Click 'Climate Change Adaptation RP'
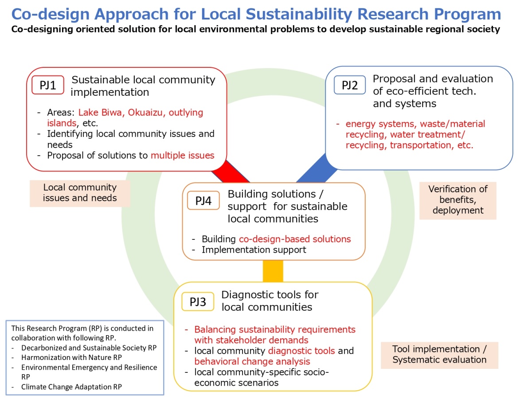Image resolution: width=532 pixels, height=399 pixels. 71,387
